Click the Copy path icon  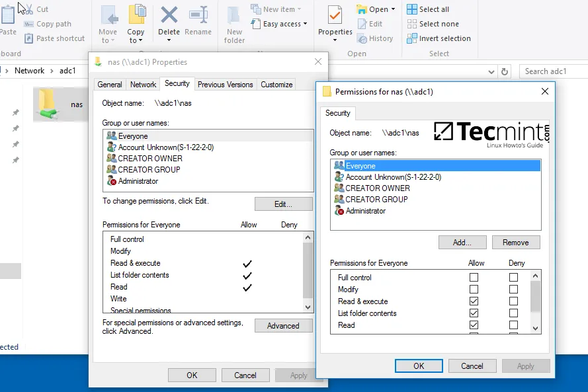[29, 24]
